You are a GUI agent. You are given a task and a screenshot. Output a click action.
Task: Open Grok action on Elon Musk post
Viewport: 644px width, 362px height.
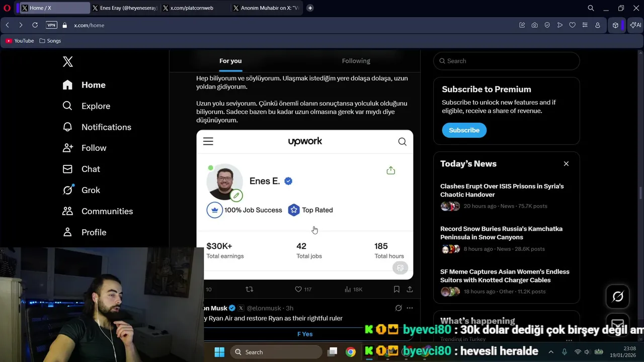[398, 308]
